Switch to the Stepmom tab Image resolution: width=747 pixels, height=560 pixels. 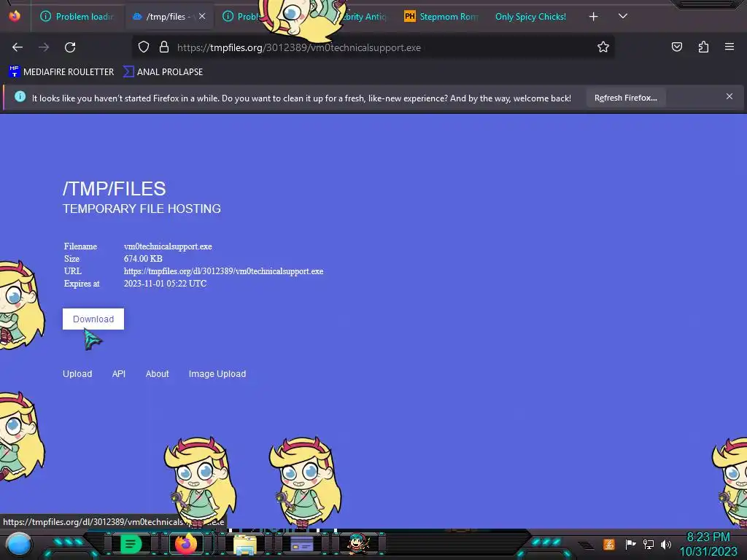(441, 17)
